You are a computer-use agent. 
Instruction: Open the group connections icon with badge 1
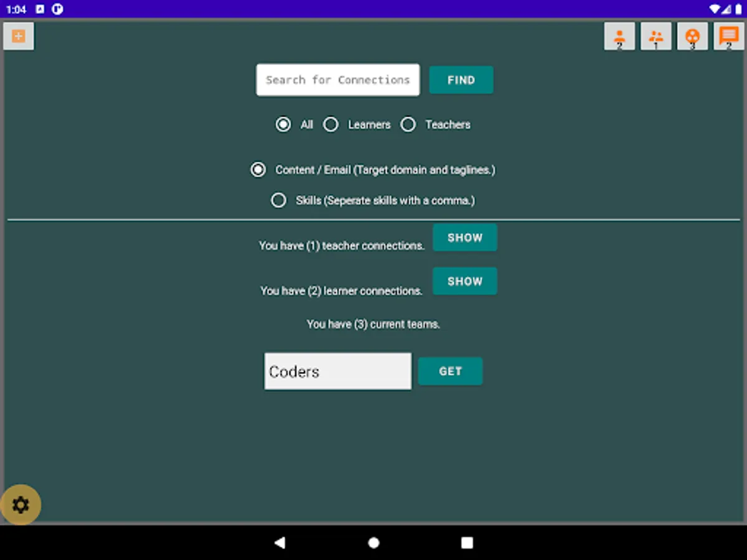pos(656,36)
